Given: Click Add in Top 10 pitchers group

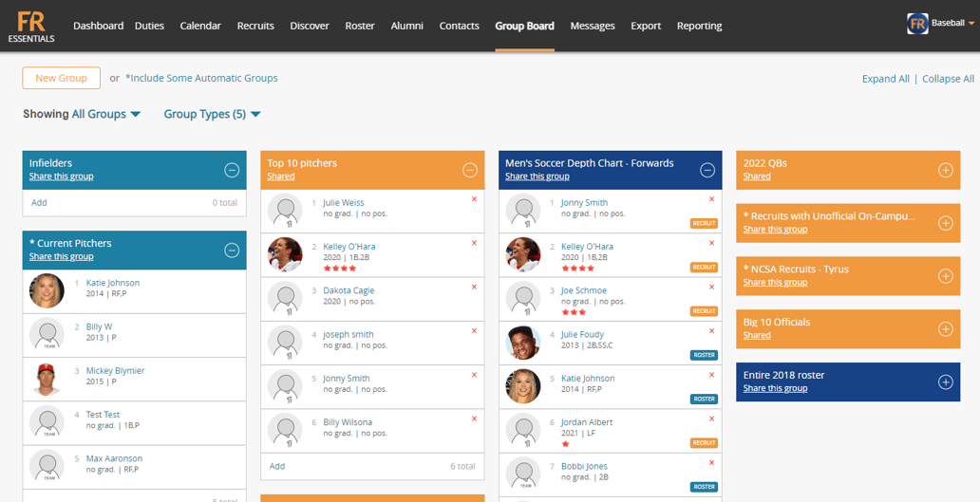Looking at the screenshot, I should click(x=277, y=466).
